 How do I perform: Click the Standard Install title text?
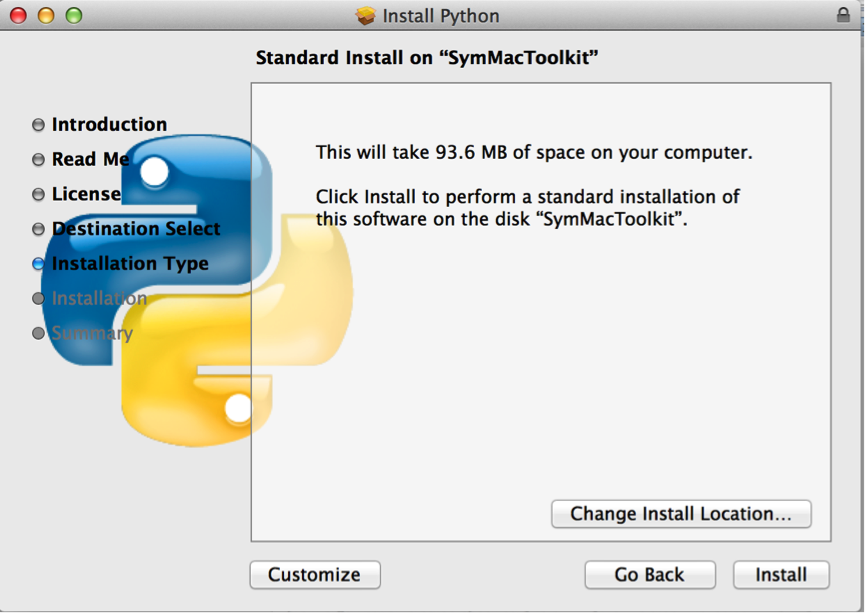(x=432, y=57)
